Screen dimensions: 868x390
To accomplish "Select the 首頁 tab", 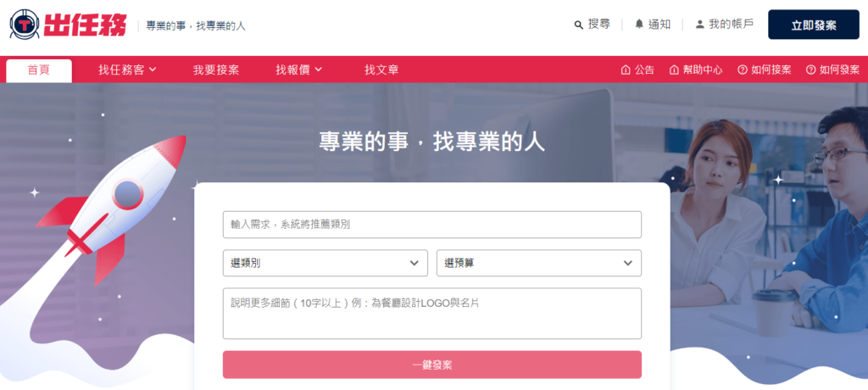I will (38, 70).
